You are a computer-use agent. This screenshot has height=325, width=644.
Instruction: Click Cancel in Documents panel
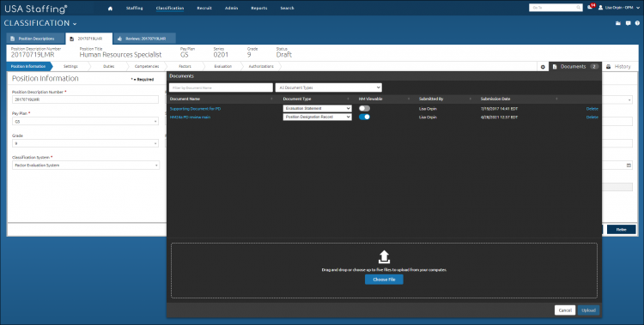565,310
